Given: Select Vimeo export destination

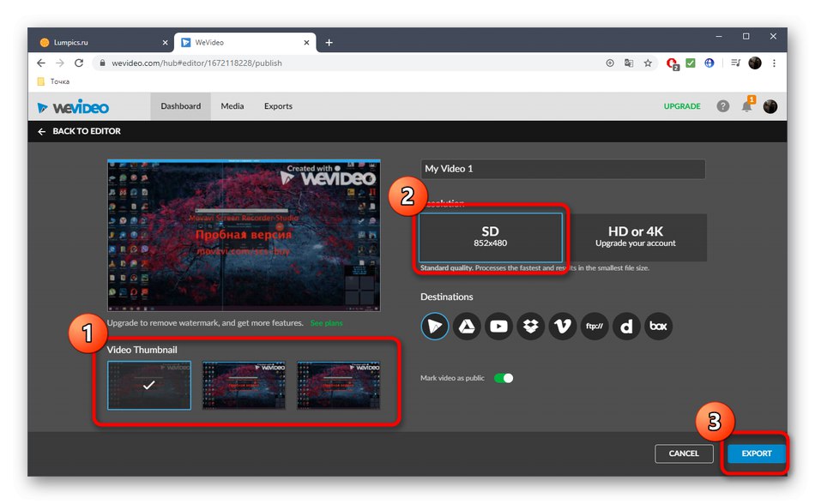Looking at the screenshot, I should (562, 326).
